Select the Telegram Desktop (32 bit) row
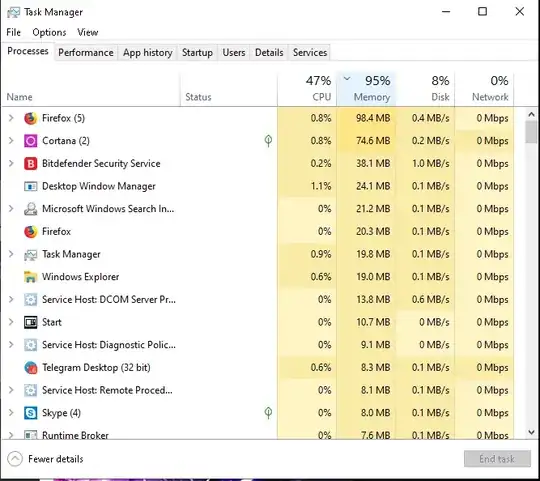The width and height of the screenshot is (540, 481). [x=258, y=368]
